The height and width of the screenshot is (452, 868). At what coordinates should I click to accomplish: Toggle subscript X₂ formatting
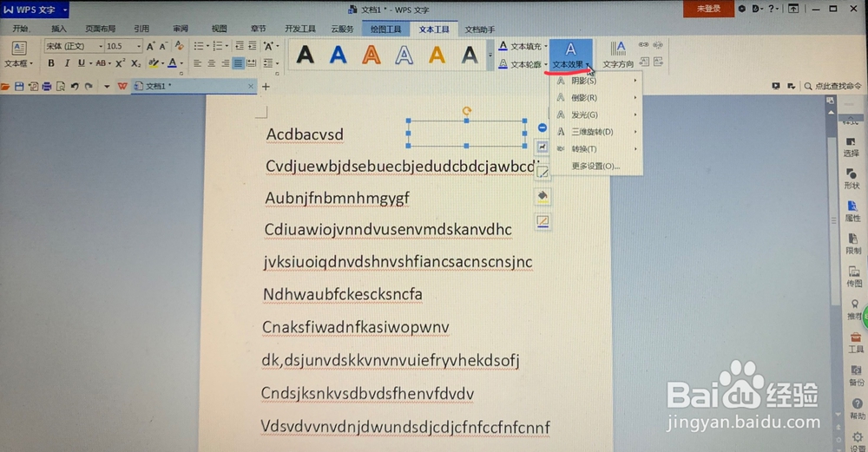click(x=135, y=63)
